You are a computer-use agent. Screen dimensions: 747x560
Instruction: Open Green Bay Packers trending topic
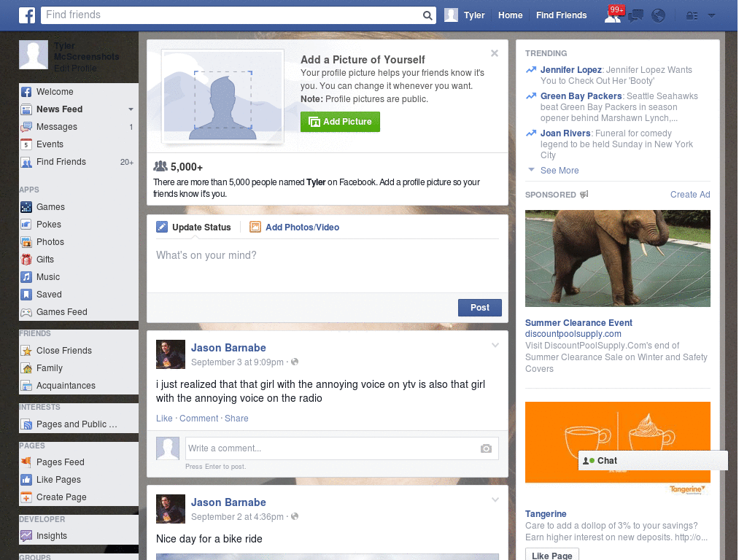[581, 96]
